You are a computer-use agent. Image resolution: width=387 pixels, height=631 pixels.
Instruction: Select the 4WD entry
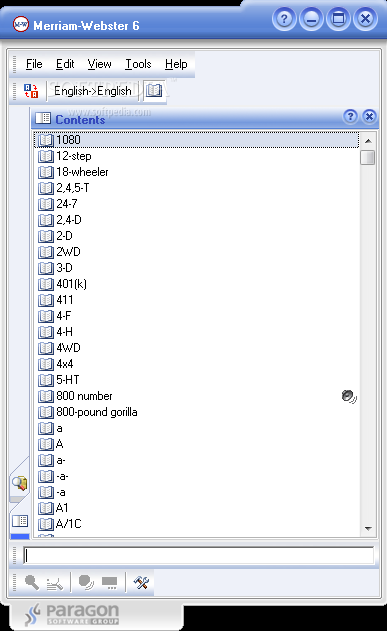(x=197, y=348)
